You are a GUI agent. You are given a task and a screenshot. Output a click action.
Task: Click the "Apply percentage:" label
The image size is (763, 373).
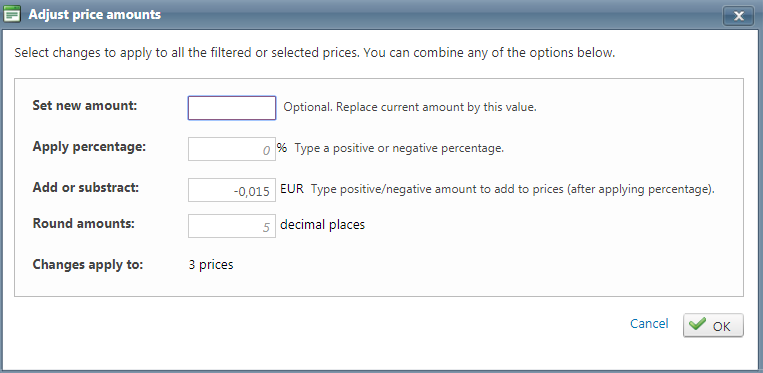point(89,146)
